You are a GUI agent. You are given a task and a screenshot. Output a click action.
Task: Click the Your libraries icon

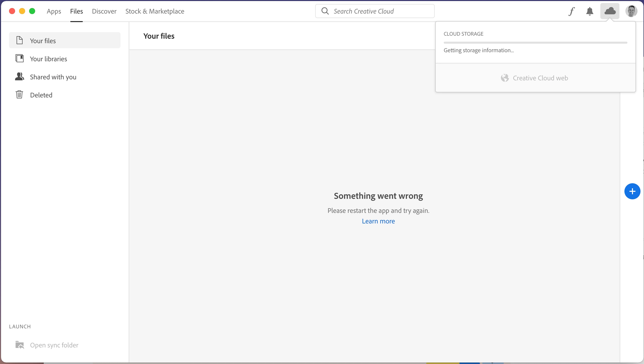[20, 58]
